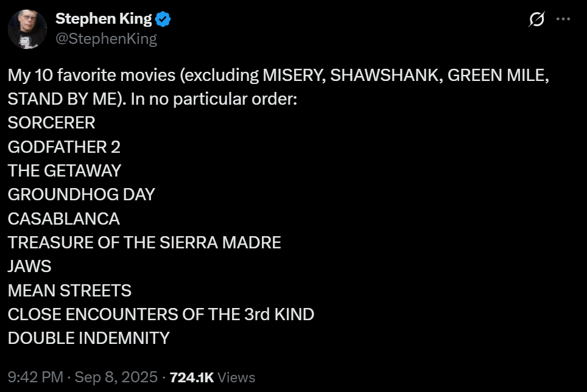
Task: Click THE GETAWAY text
Action: 63,170
